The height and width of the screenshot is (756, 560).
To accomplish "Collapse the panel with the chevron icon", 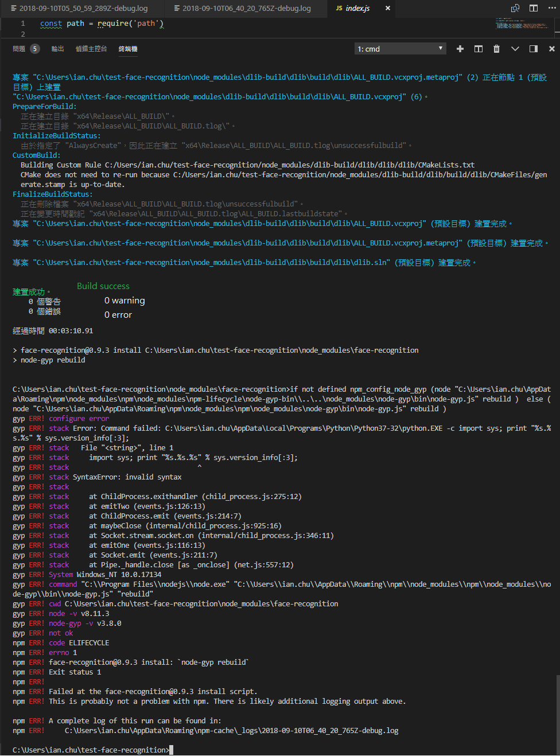I will tap(515, 49).
